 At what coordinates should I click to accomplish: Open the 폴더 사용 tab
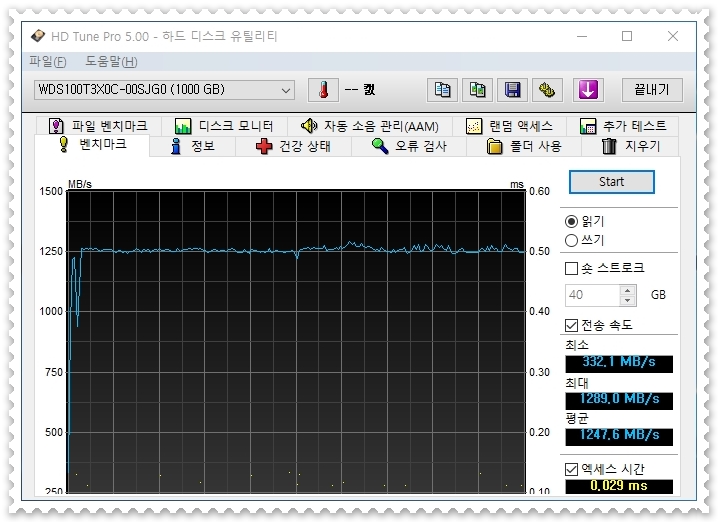coord(524,147)
